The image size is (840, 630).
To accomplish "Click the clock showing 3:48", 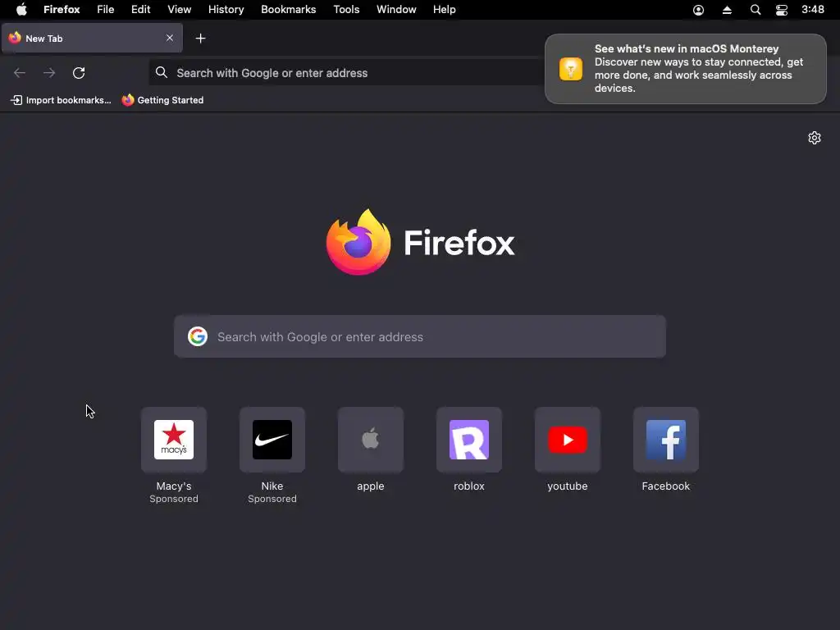I will 813,9.
